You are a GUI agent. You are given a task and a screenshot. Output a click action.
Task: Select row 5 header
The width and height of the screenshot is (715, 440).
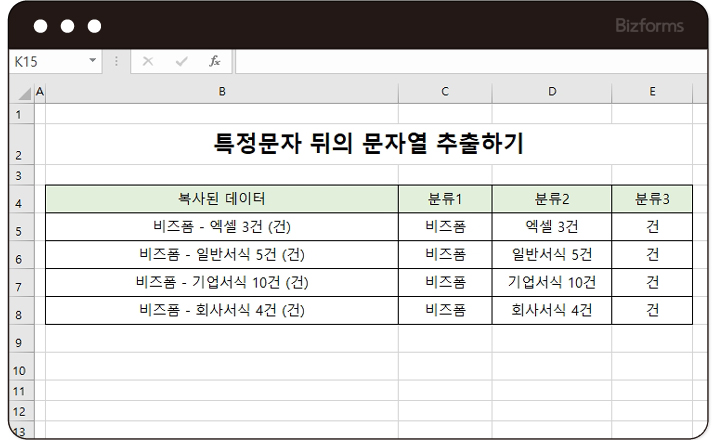(21, 227)
